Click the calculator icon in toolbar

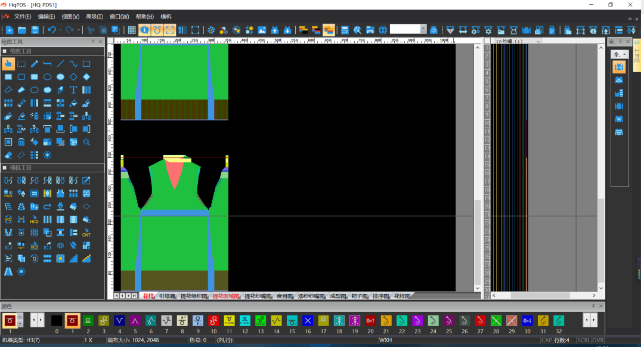coord(345,30)
